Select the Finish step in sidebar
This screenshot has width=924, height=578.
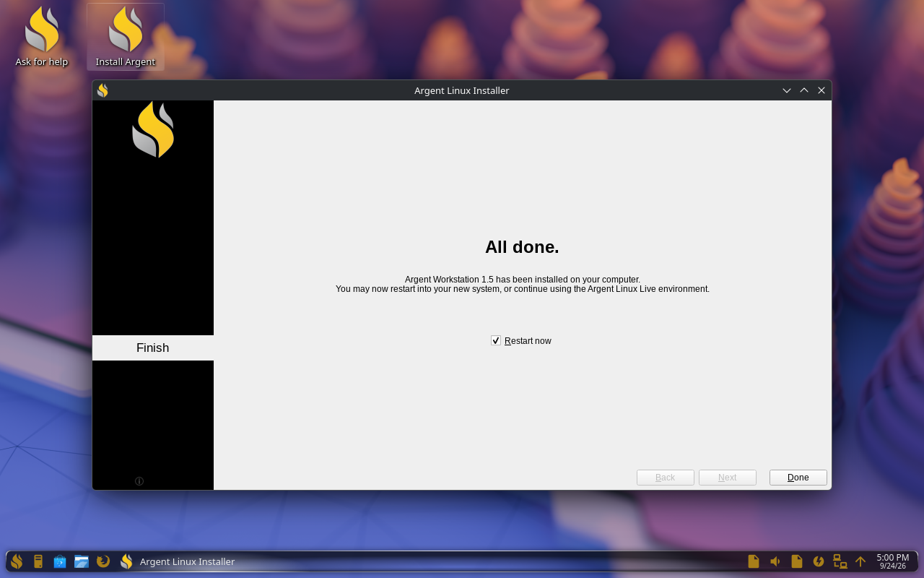pyautogui.click(x=153, y=348)
